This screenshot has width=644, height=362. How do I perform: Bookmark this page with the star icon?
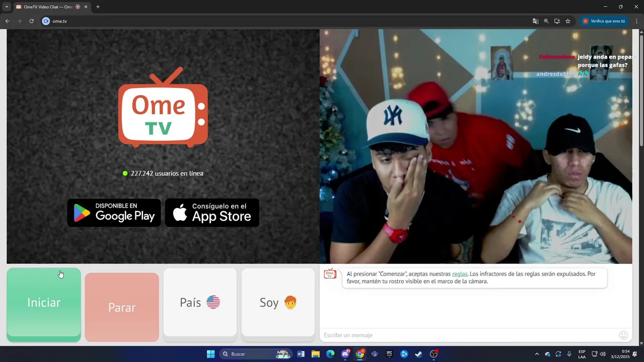point(568,21)
